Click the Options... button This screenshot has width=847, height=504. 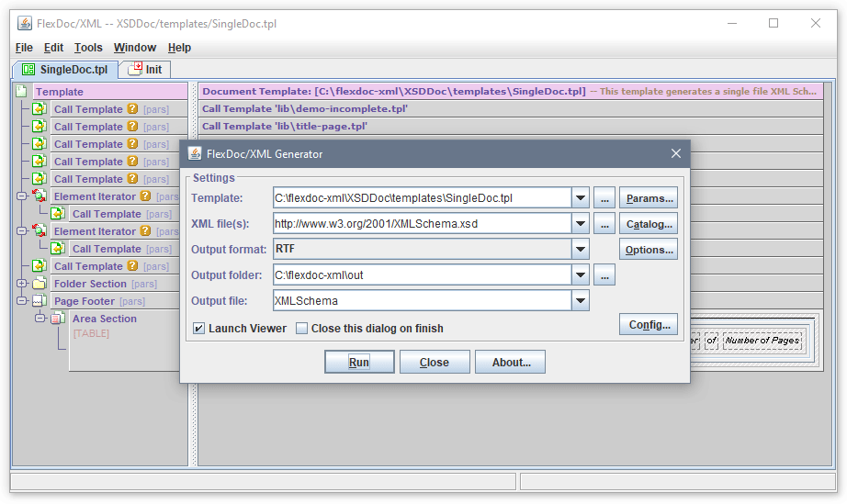(649, 250)
